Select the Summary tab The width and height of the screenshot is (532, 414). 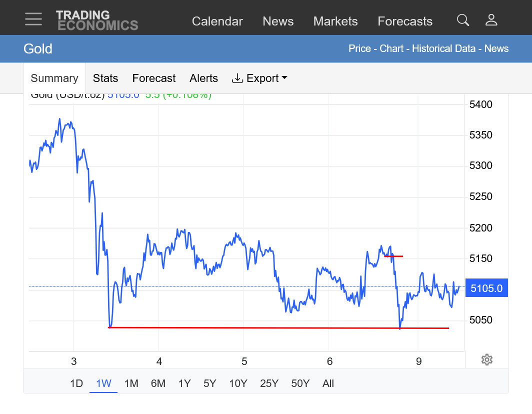[54, 78]
